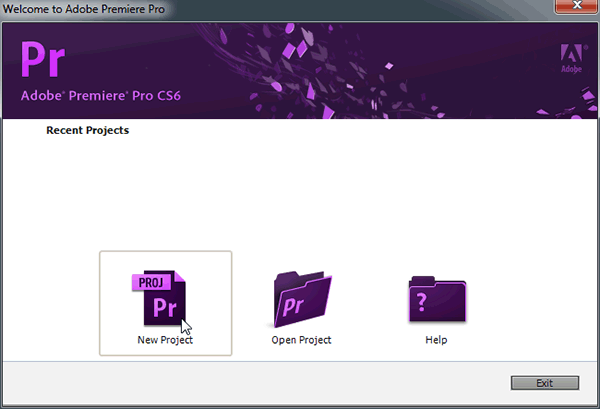The width and height of the screenshot is (600, 409).
Task: Open the Open Project folder icon
Action: tap(302, 299)
